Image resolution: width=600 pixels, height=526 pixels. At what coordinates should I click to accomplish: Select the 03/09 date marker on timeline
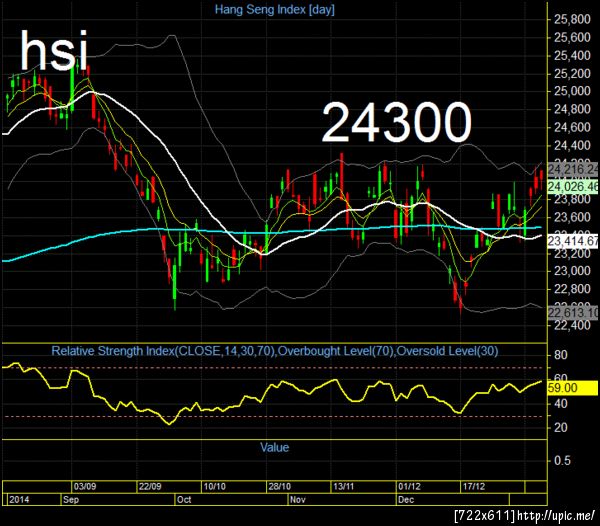(85, 487)
